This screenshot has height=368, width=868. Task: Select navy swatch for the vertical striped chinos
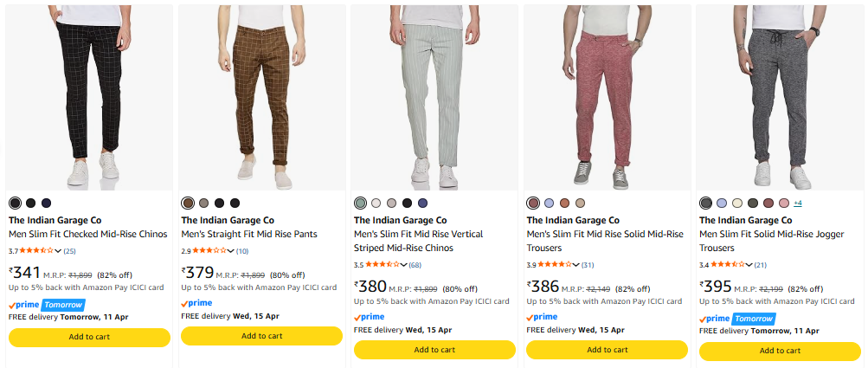pyautogui.click(x=422, y=203)
